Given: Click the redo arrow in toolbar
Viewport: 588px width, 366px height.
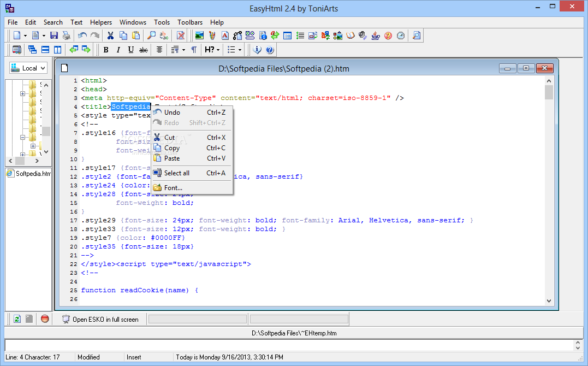Looking at the screenshot, I should click(95, 36).
